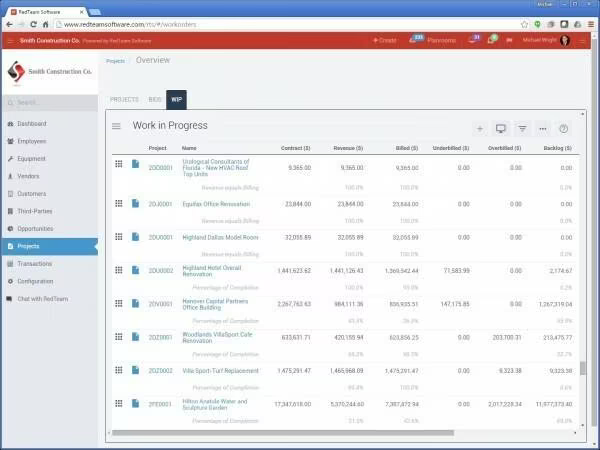Click browser reload button
The height and width of the screenshot is (450, 600).
tap(33, 24)
